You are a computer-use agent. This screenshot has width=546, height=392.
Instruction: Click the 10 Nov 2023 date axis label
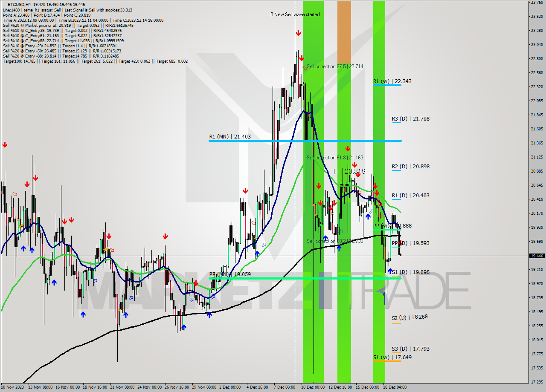point(12,387)
